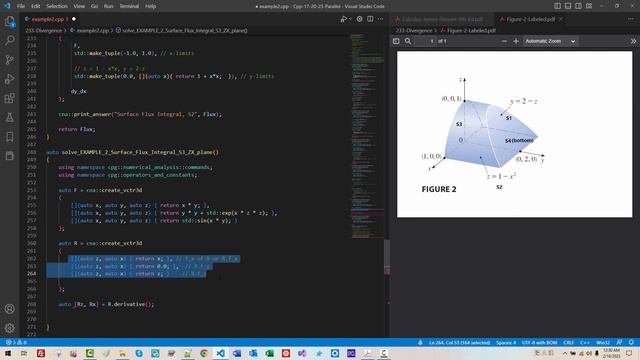Viewport: 640px width, 360px height.
Task: Click the Ln 264, Col 53 status item
Action: pyautogui.click(x=459, y=342)
